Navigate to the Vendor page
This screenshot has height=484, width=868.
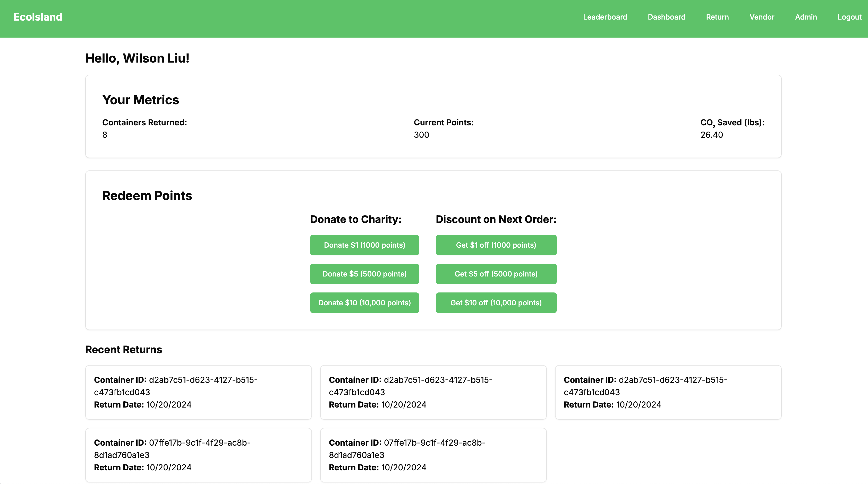tap(762, 17)
